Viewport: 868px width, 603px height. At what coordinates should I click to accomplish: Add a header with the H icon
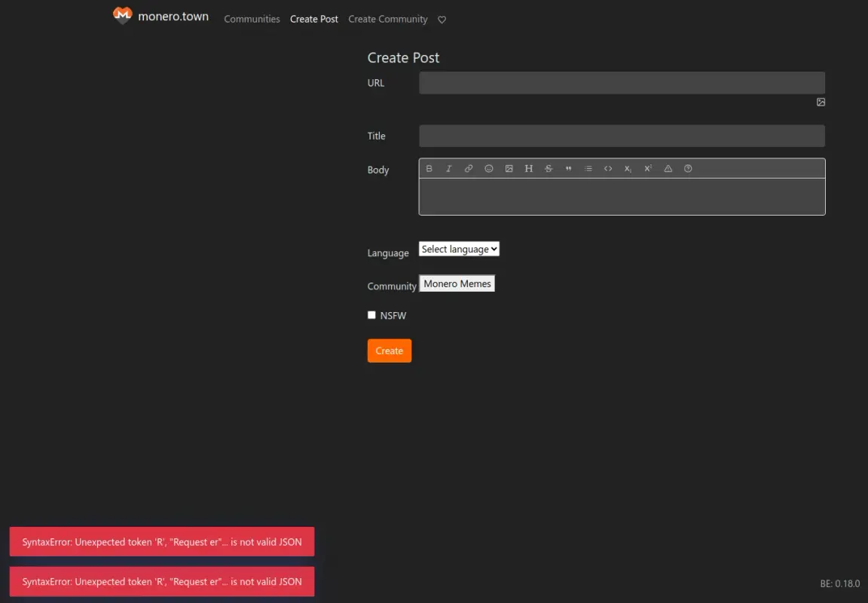[529, 168]
